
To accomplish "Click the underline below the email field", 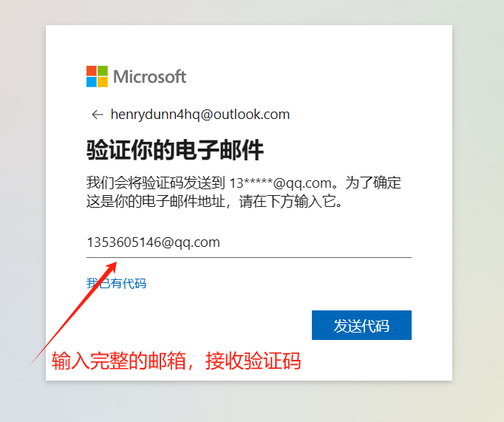I will 249,257.
